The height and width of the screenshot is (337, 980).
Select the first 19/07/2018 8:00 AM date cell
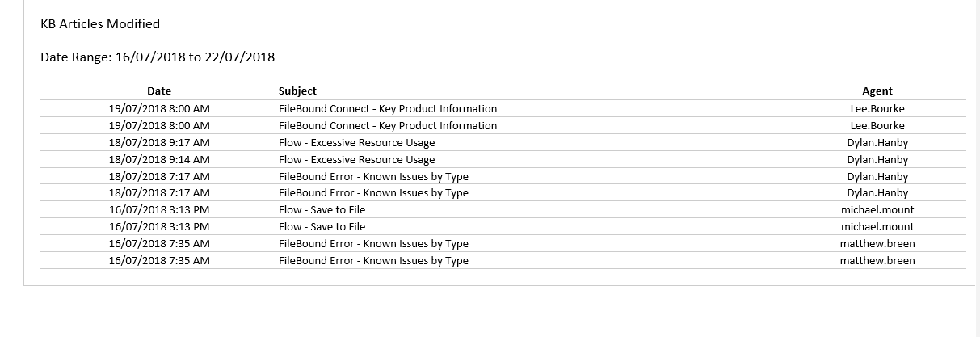159,108
